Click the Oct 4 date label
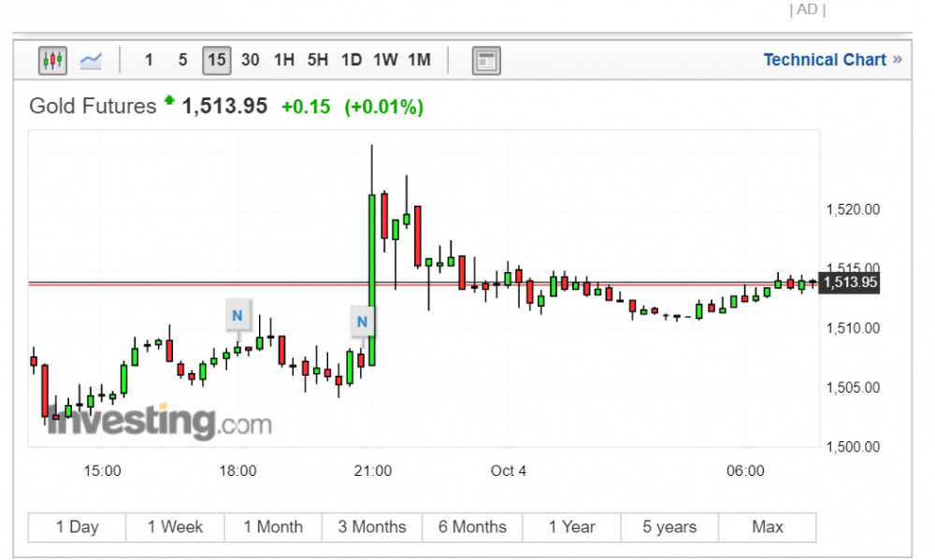 (508, 471)
